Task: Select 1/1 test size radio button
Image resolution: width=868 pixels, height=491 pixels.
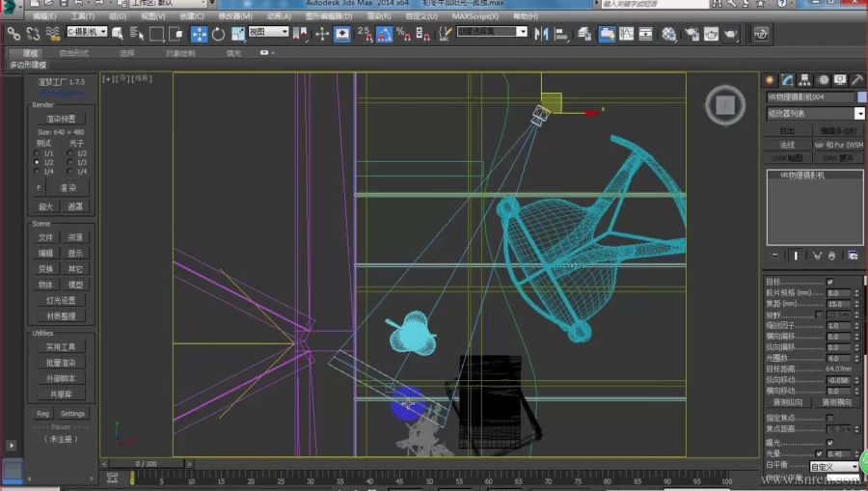Action: tap(38, 153)
